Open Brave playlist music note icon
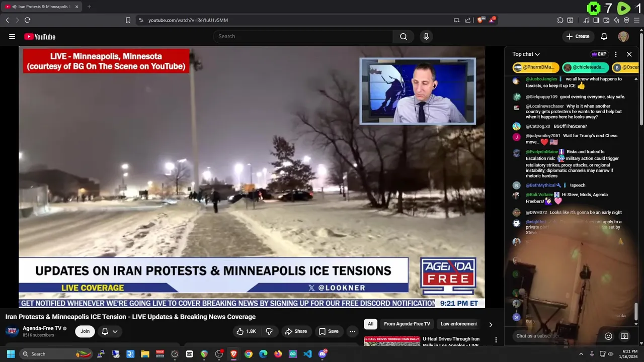Viewport: 644px width, 362px height. pos(586,20)
